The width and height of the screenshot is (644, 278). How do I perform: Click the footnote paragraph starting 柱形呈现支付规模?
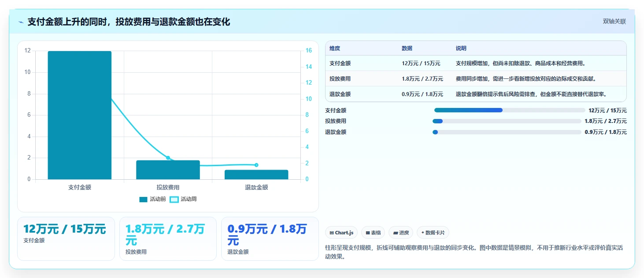[474, 252]
